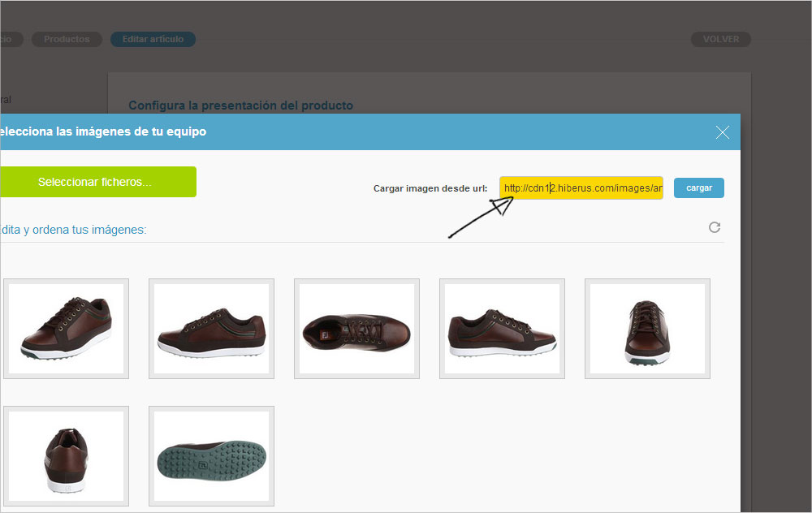Screen dimensions: 812x513
Task: Select the first shoe thumbnail, angled front view
Action: [x=67, y=329]
